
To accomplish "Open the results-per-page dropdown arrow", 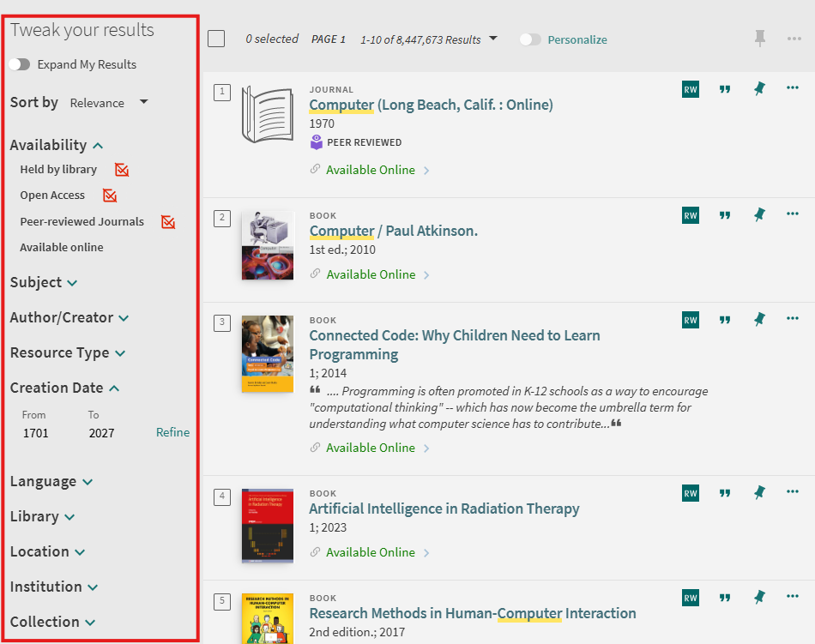I will pyautogui.click(x=492, y=39).
